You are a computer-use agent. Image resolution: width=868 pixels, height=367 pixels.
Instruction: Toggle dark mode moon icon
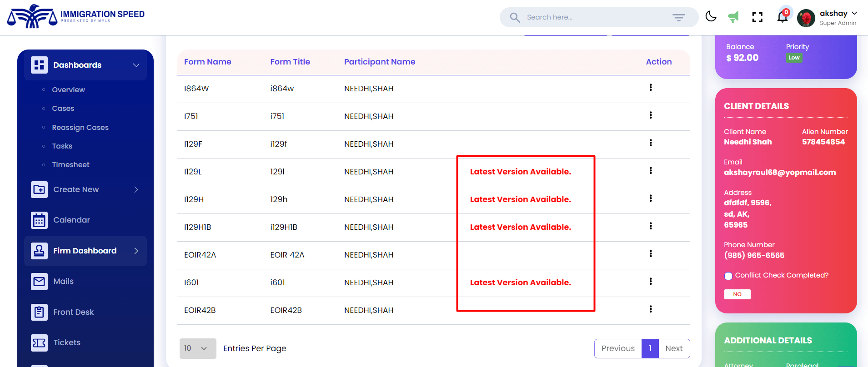pos(711,17)
